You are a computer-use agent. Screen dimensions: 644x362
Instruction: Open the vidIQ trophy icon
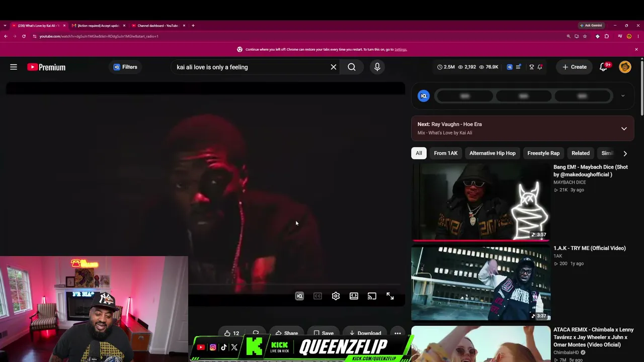click(531, 67)
